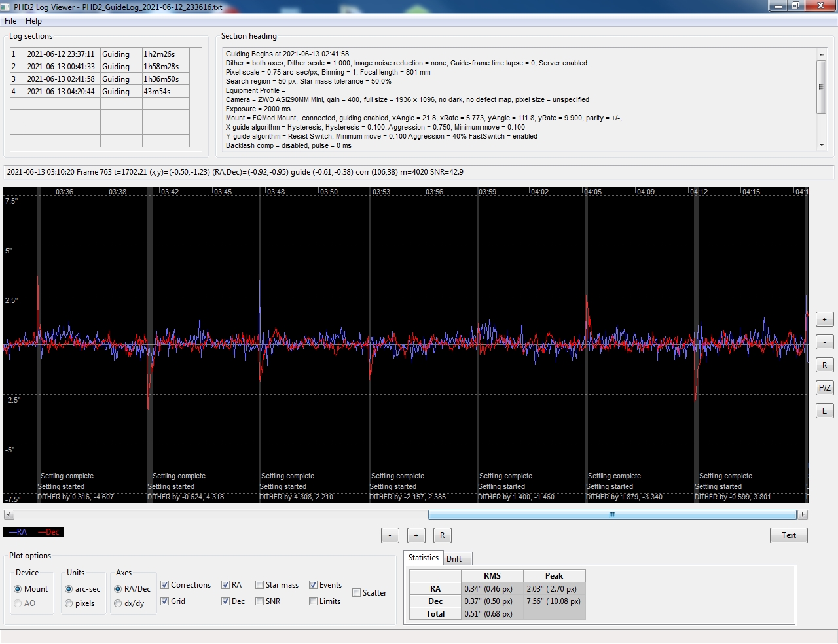Click the horizontal zoom-out minus button below graph
This screenshot has width=838, height=644.
(x=390, y=535)
